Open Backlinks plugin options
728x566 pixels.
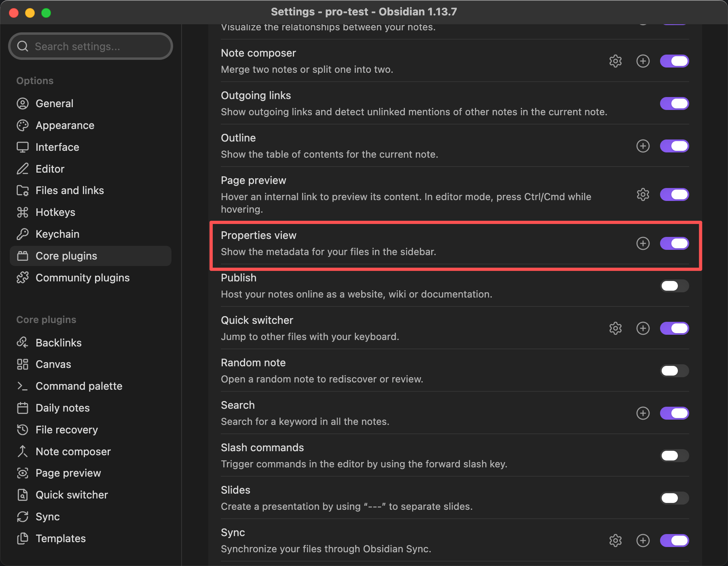pos(91,343)
